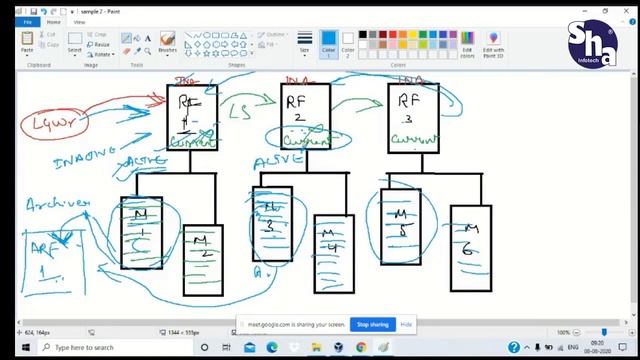This screenshot has height=360, width=640.
Task: Click the zoom slider handle
Action: (604, 333)
